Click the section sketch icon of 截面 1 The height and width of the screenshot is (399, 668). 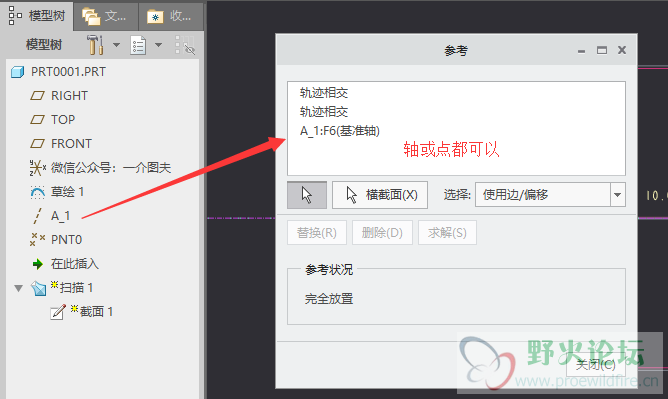coord(58,312)
